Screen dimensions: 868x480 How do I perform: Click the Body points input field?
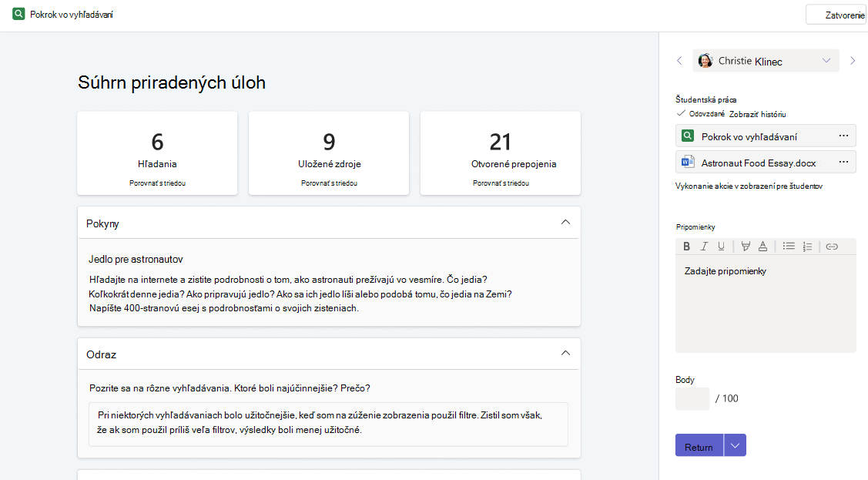click(x=692, y=398)
